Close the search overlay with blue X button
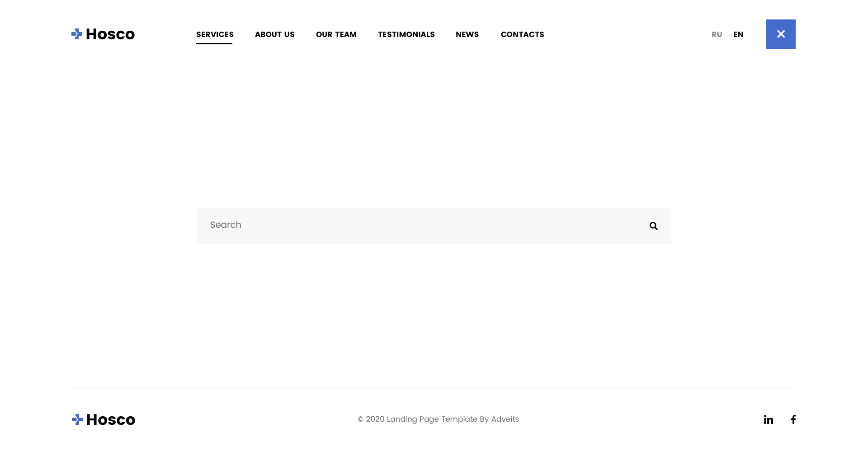 coord(781,34)
